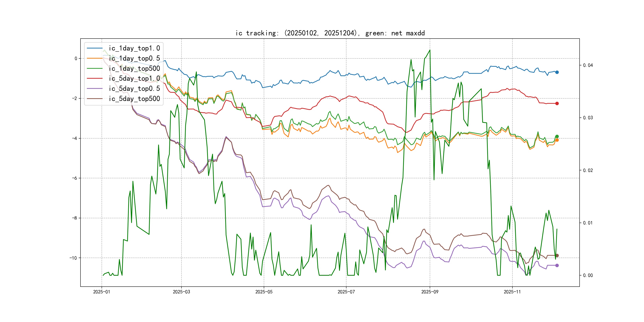Click the 0.00 right y-axis tick label

click(x=588, y=275)
